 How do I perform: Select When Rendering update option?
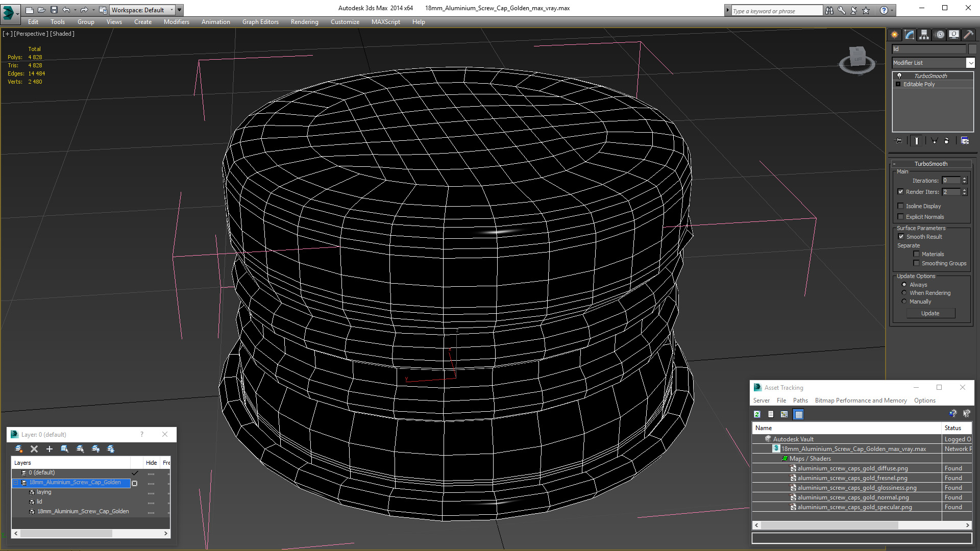[x=904, y=293]
